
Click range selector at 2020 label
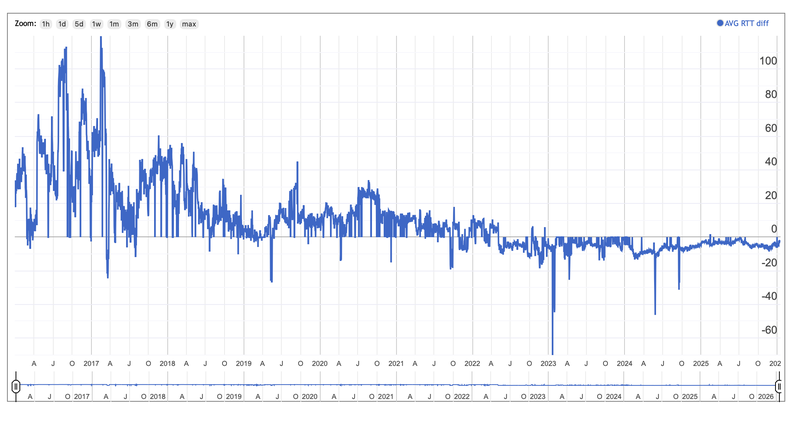(x=308, y=397)
